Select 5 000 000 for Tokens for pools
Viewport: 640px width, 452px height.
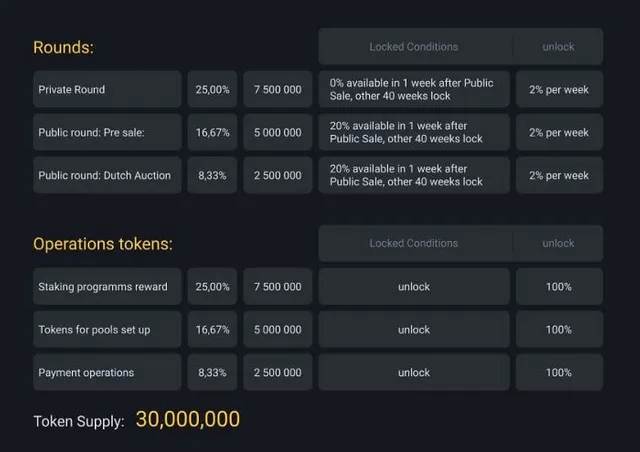click(x=278, y=330)
